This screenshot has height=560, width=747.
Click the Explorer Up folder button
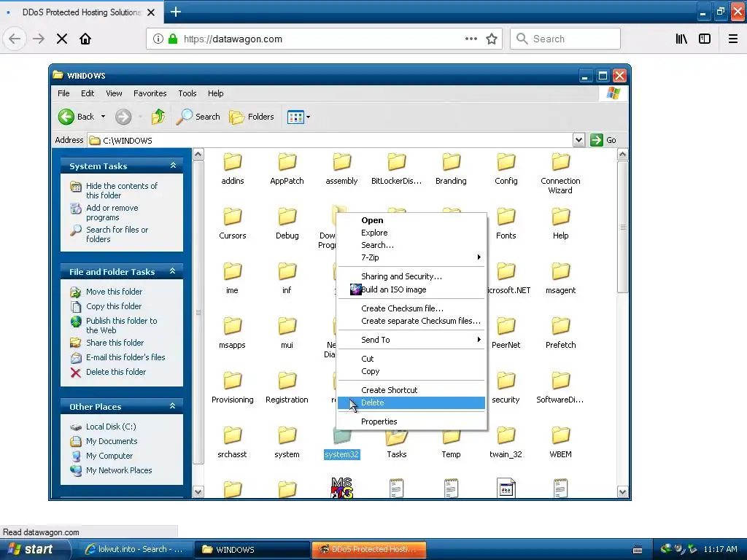click(158, 117)
